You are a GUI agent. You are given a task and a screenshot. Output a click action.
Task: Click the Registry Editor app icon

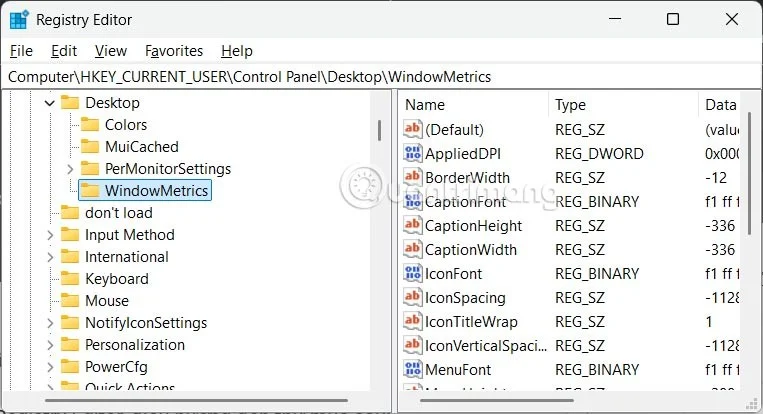click(19, 20)
